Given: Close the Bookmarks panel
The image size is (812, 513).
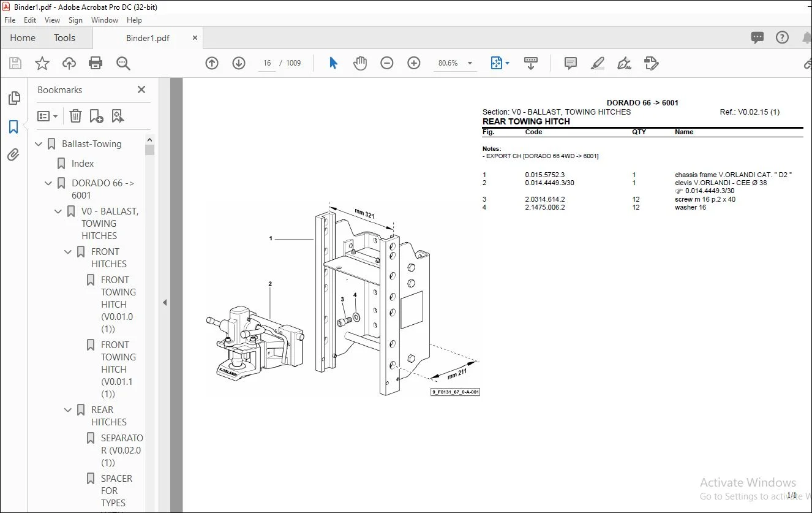Looking at the screenshot, I should coord(141,89).
